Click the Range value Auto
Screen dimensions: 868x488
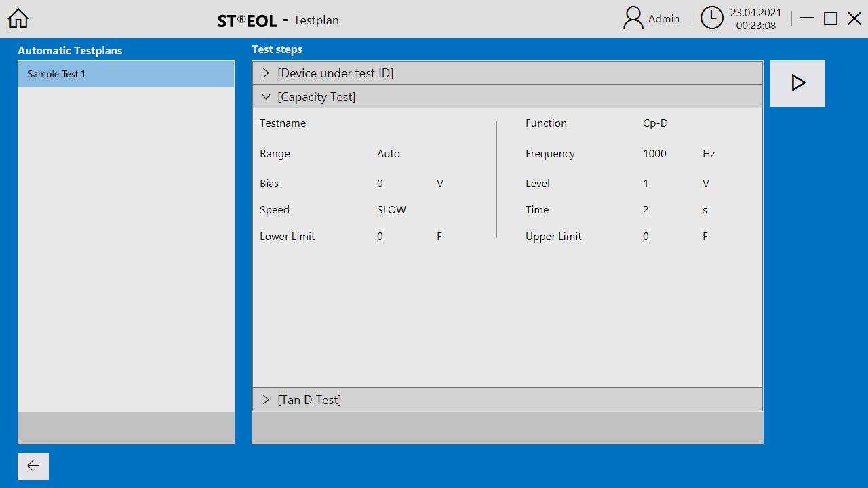pos(389,154)
